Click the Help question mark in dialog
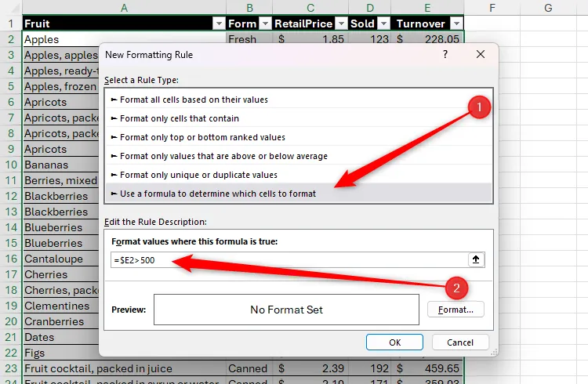The image size is (588, 384). [445, 55]
